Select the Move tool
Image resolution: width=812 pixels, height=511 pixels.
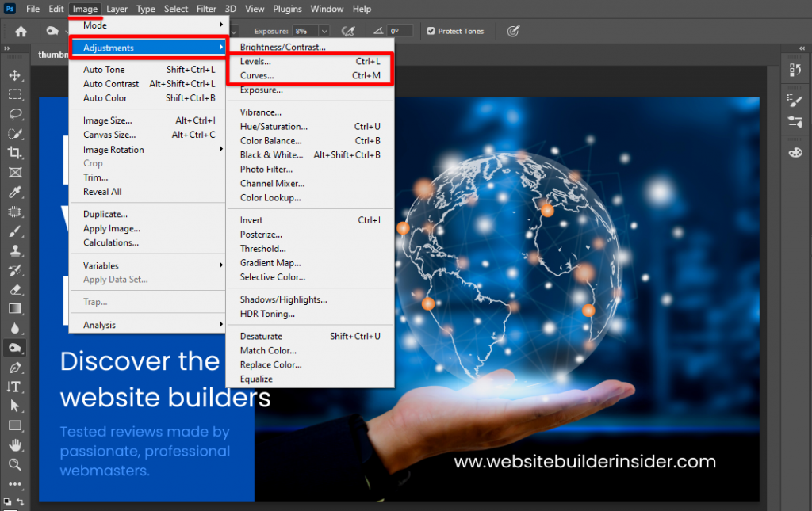point(14,74)
